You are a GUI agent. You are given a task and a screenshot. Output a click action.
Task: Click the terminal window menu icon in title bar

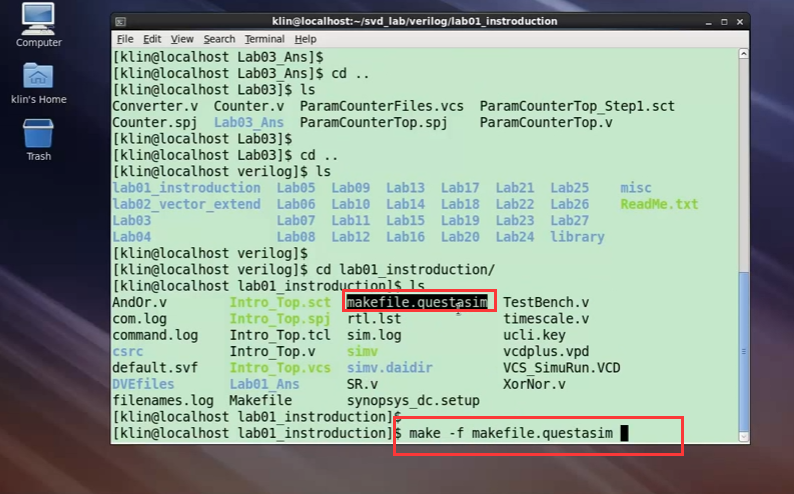point(121,22)
